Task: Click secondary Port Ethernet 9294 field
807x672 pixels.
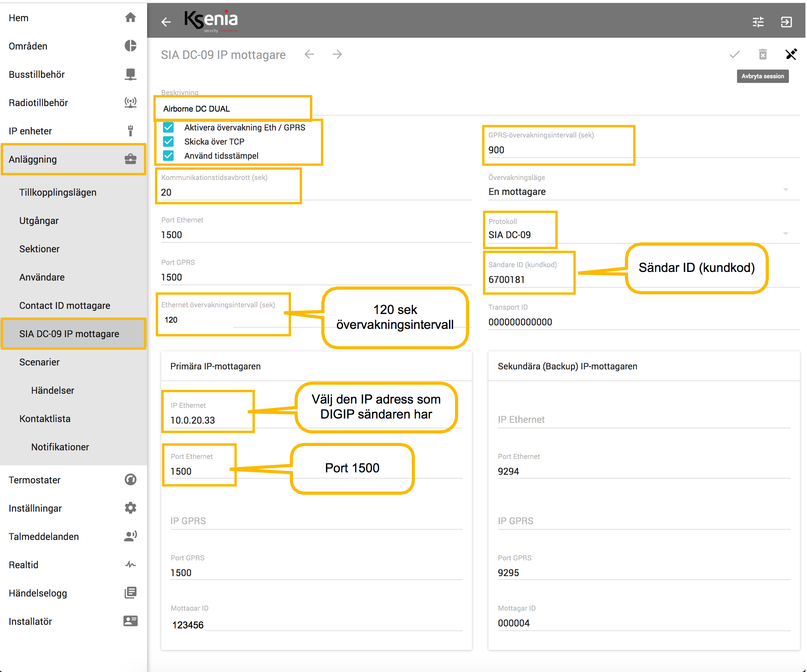Action: pyautogui.click(x=644, y=471)
